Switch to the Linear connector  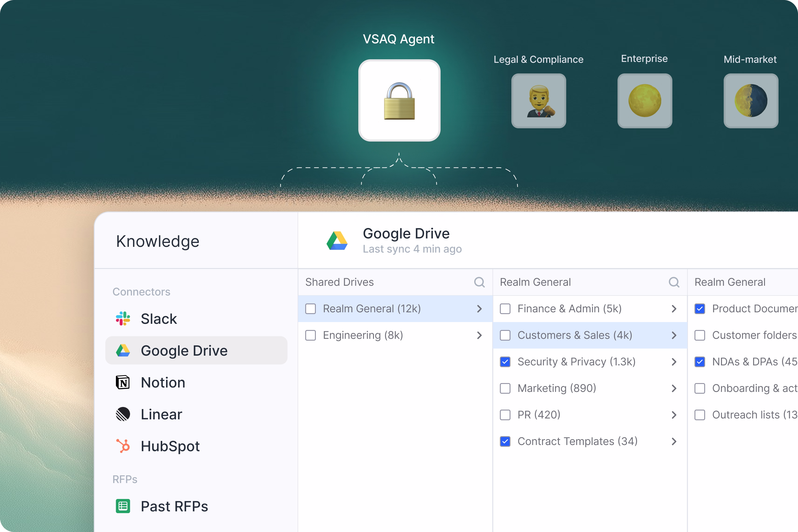[161, 414]
